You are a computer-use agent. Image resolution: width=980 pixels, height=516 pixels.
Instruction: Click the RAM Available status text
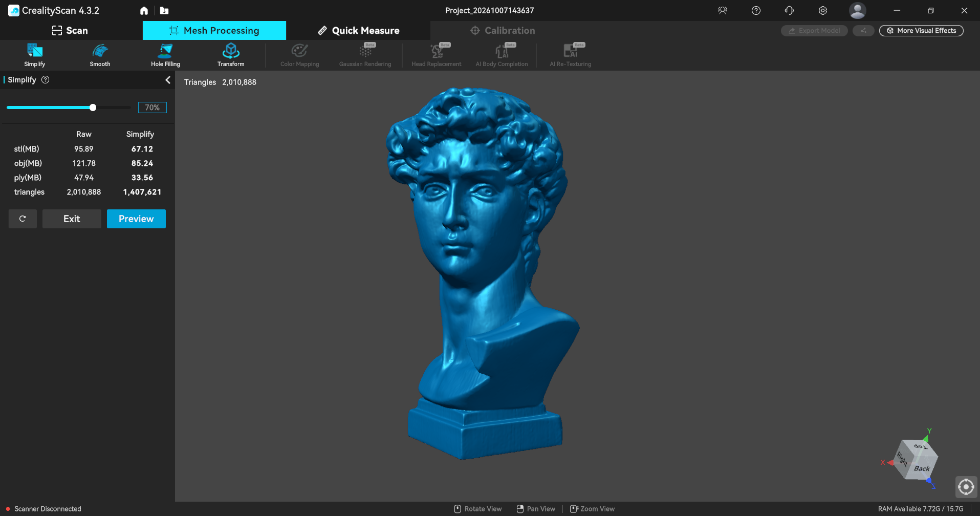[921, 509]
